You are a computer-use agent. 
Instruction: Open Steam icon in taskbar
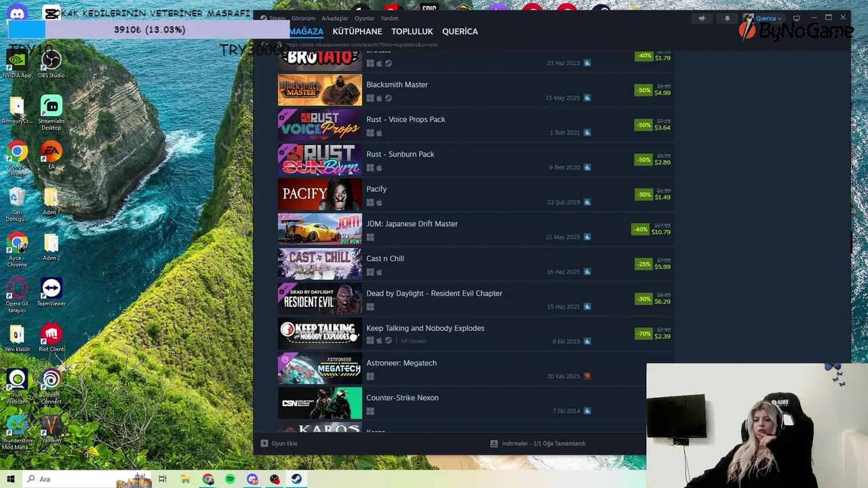[x=296, y=479]
